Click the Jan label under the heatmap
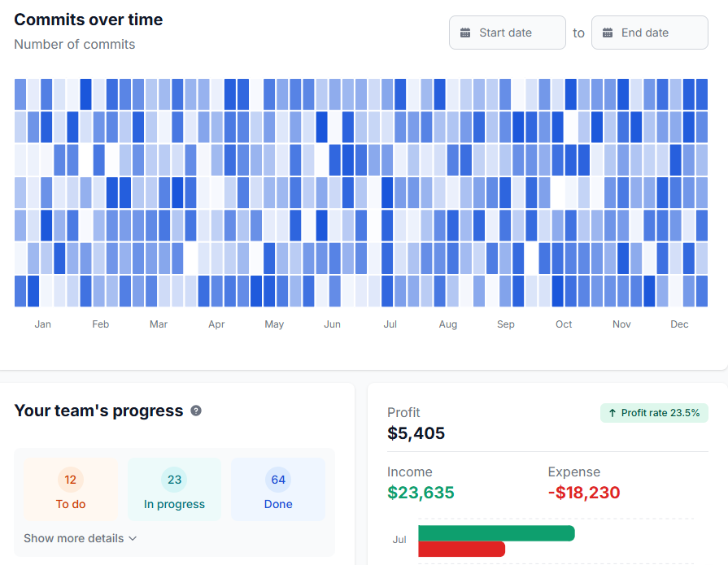Viewport: 728px width, 565px height. (x=42, y=324)
